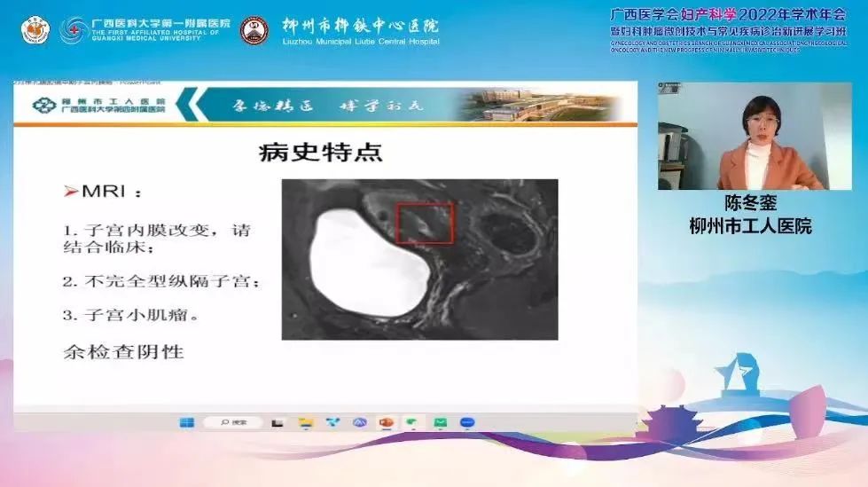Click the round purple mountain taskbar icon
This screenshot has height=487, width=868.
360,423
